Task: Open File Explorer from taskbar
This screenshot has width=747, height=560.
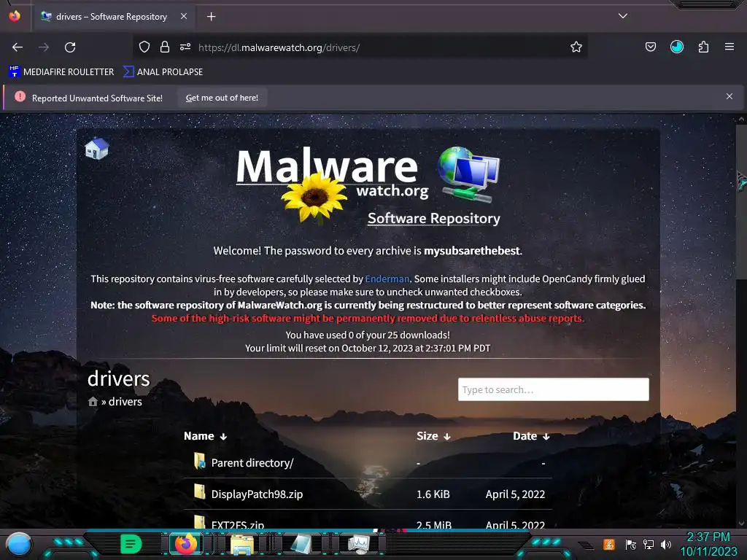Action: click(242, 544)
